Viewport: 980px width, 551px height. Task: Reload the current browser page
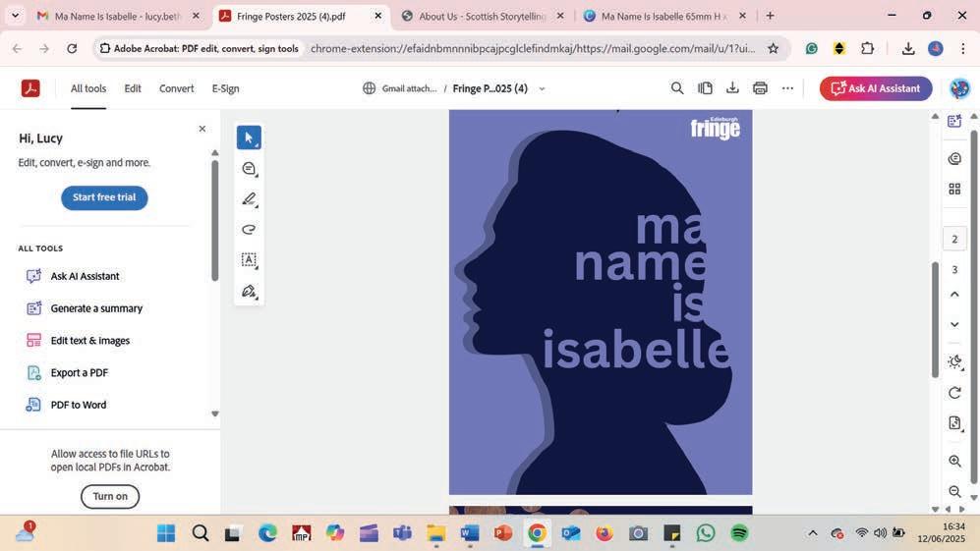point(72,48)
